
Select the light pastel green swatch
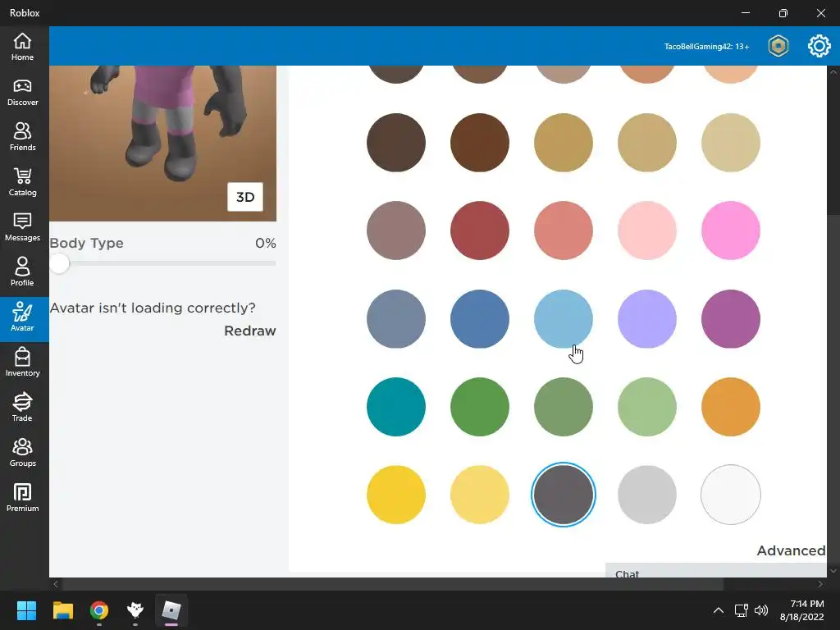[646, 407]
